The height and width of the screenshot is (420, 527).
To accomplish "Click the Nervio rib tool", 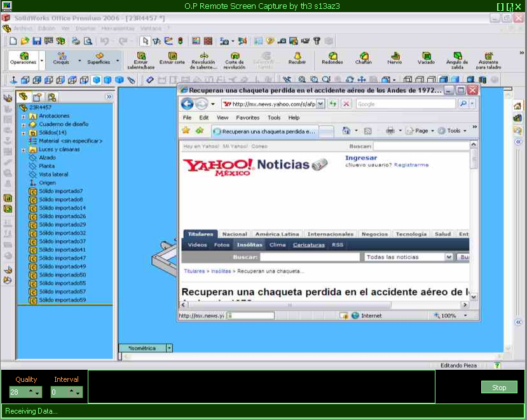I will 395,58.
